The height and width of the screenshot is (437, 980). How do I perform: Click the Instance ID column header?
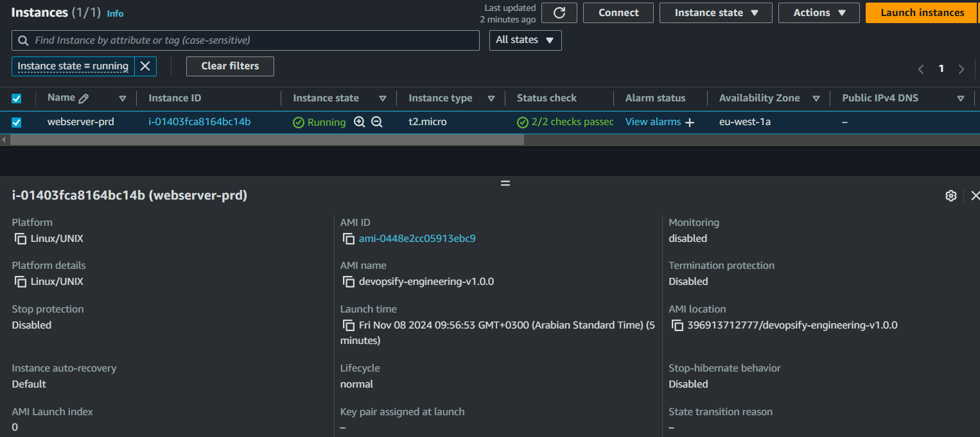(175, 98)
